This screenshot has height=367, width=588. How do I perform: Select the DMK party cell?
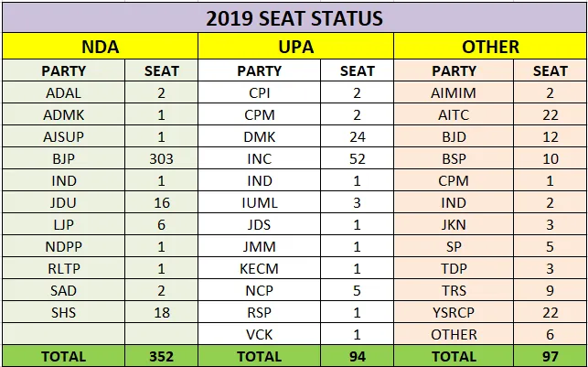click(x=259, y=135)
